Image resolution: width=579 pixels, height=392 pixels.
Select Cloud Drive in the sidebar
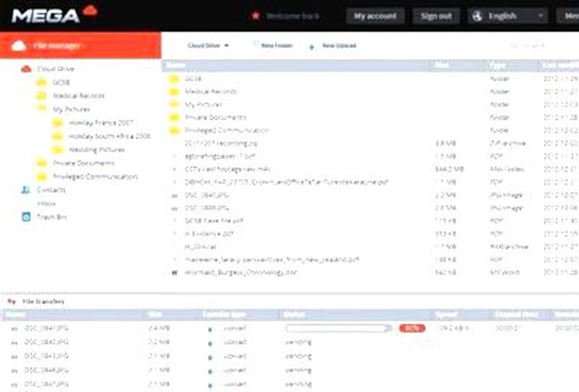(x=56, y=69)
